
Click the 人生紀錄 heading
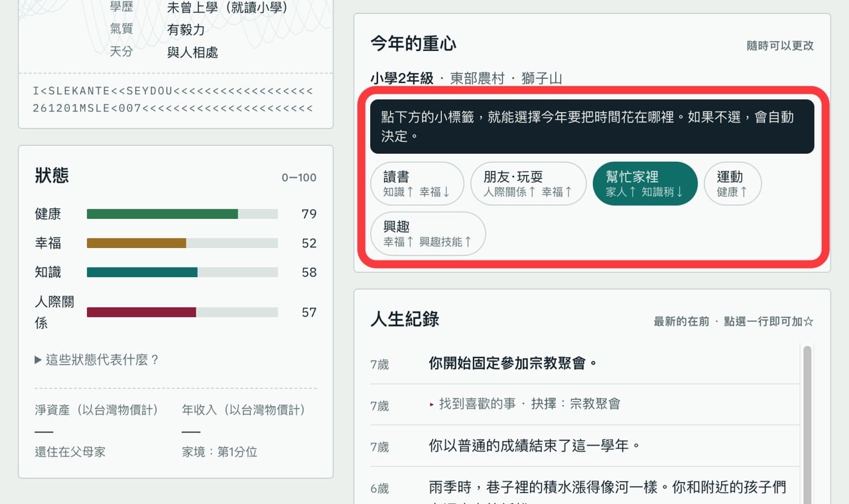point(405,320)
